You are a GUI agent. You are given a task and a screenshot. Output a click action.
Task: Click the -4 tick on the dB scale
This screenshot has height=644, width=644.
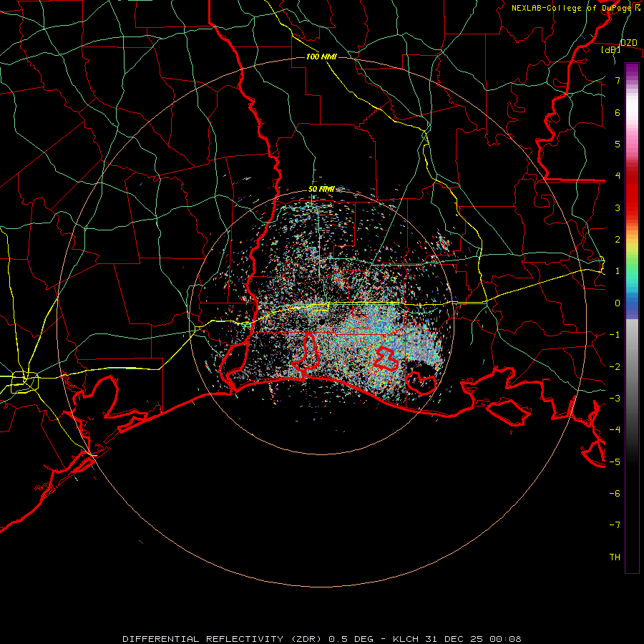pyautogui.click(x=615, y=430)
